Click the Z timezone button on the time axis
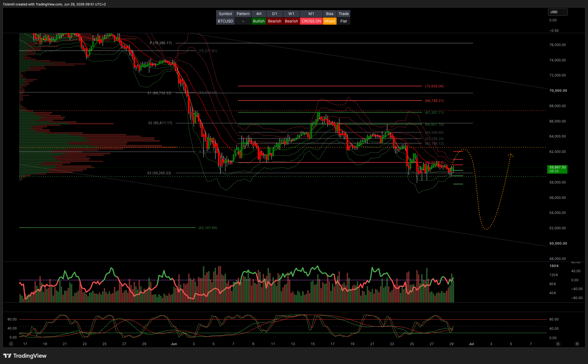The height and width of the screenshot is (364, 588). [11, 344]
